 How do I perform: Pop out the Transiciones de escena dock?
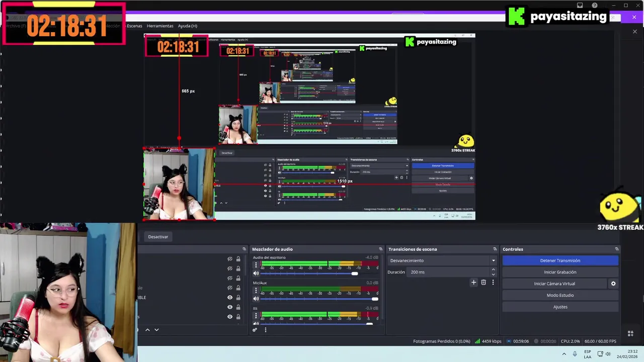point(495,249)
